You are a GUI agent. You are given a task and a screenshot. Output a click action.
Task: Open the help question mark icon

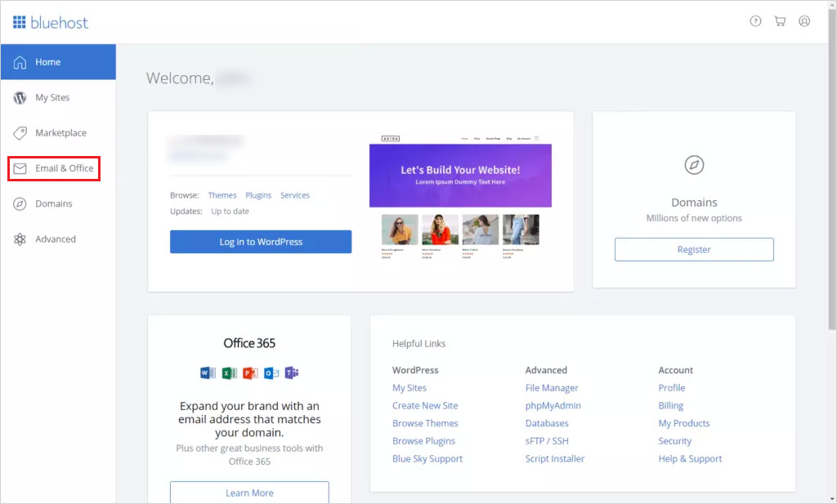click(755, 21)
